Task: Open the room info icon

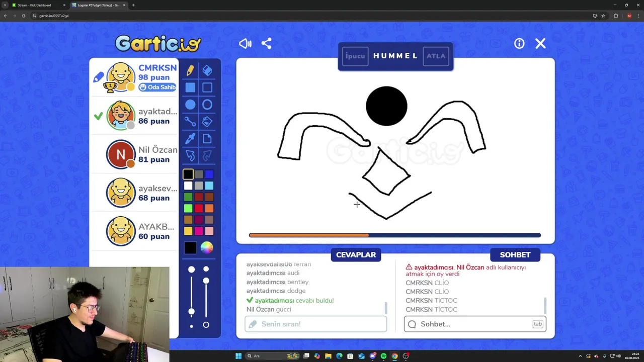Action: (x=519, y=44)
